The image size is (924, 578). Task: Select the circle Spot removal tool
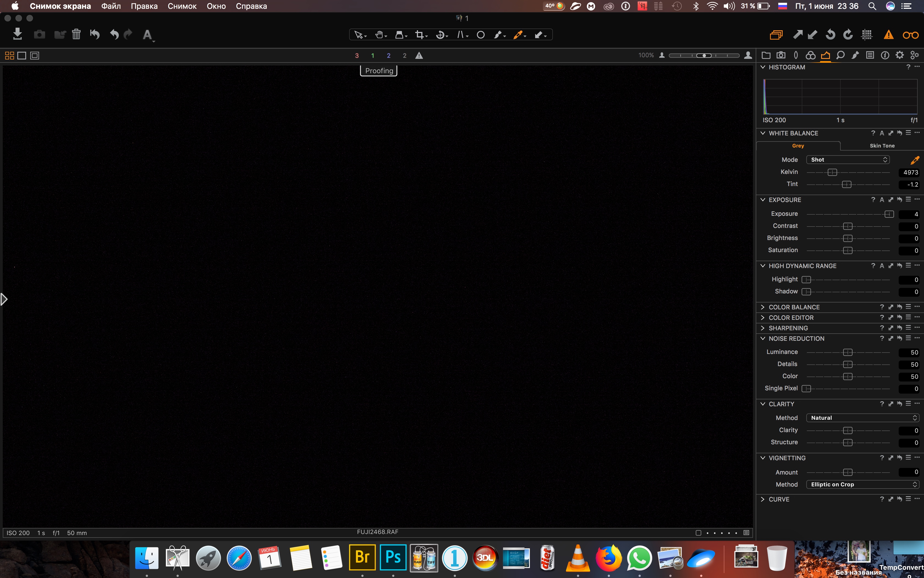(x=481, y=35)
